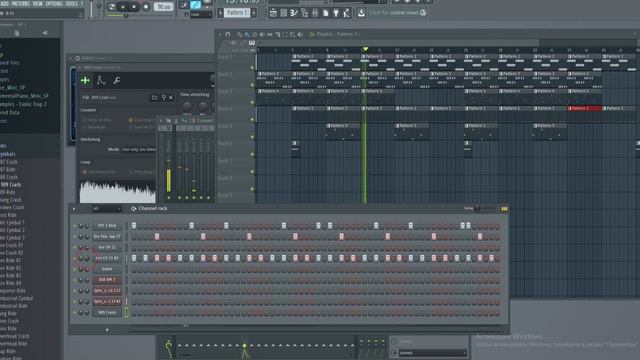Image resolution: width=640 pixels, height=360 pixels.
Task: Select the Playlist slice tool
Action: [x=278, y=35]
